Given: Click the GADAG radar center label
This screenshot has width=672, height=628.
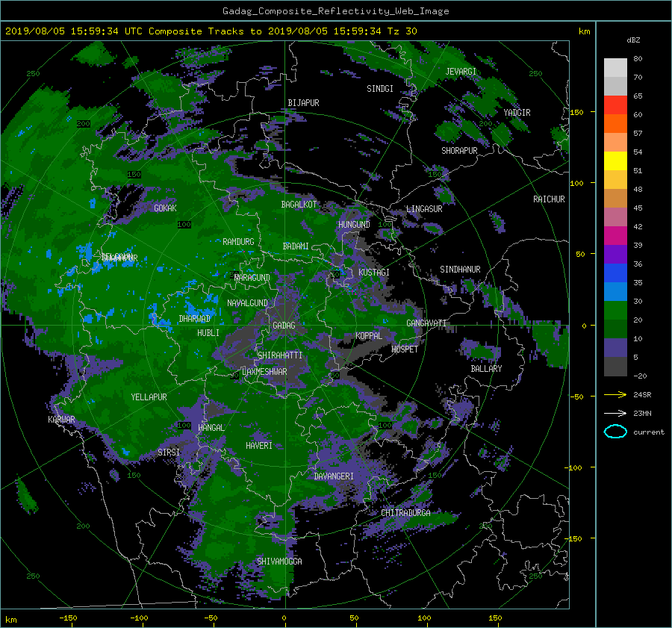Looking at the screenshot, I should [284, 326].
